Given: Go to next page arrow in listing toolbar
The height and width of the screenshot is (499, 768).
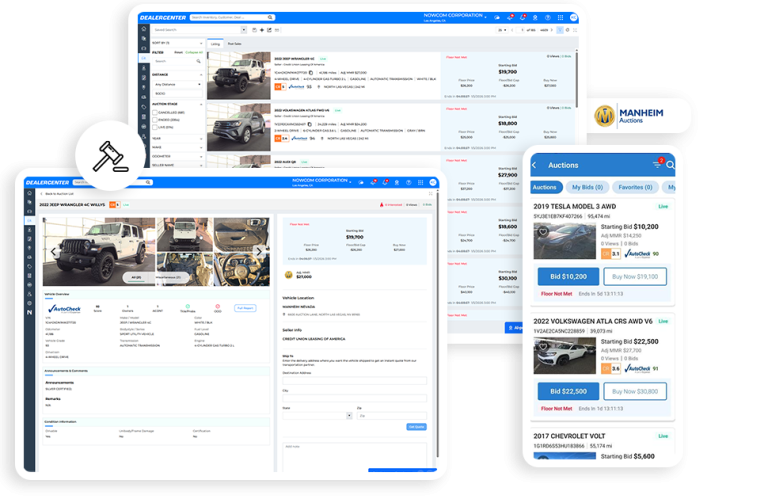Looking at the screenshot, I should [x=552, y=30].
